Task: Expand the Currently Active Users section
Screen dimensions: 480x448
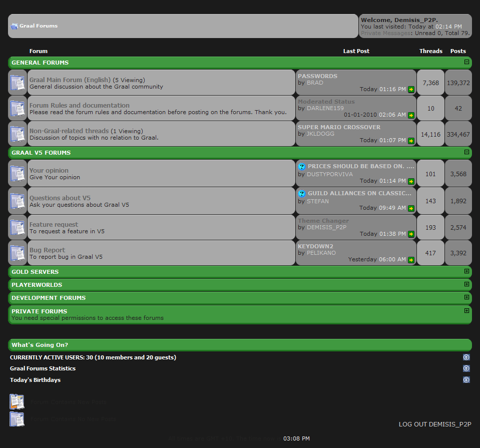Action: [x=466, y=357]
